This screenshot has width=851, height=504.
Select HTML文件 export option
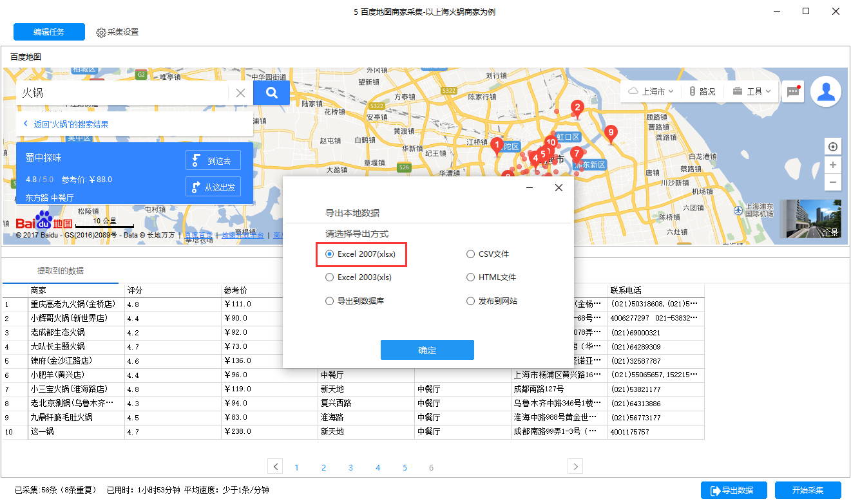pos(492,277)
